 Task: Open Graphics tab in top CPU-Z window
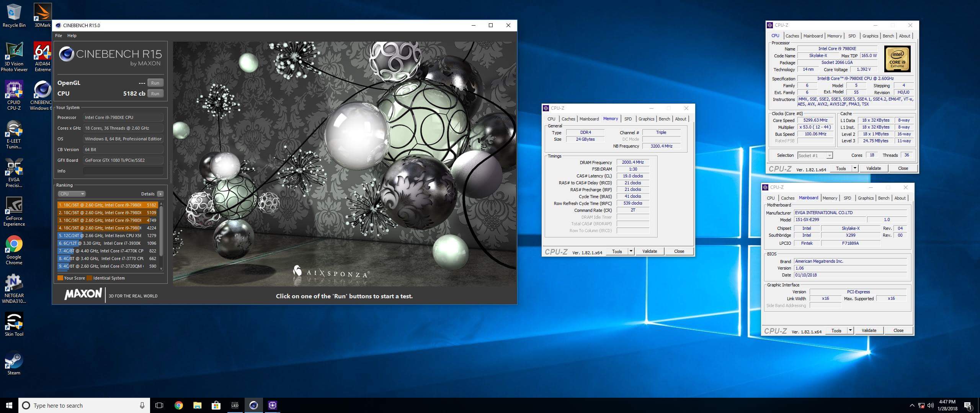click(870, 36)
